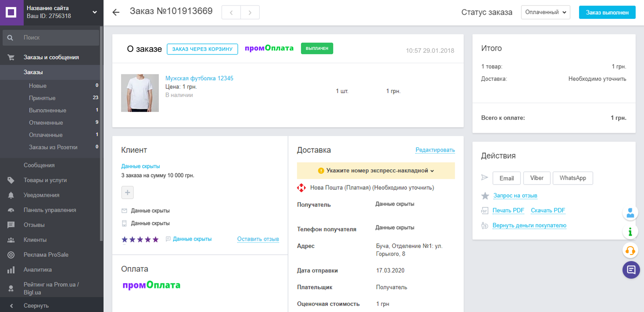Screen dimensions: 644x312
Task: Click delivery date 17.03.2020
Action: [390, 271]
